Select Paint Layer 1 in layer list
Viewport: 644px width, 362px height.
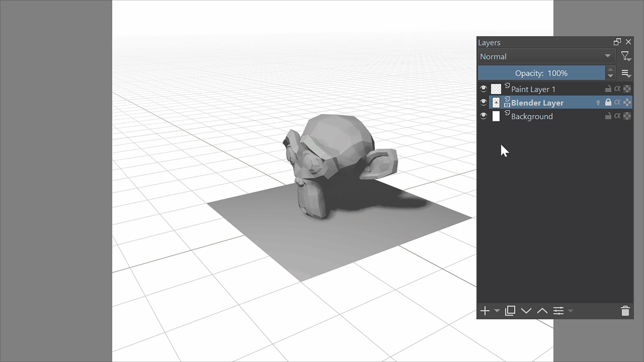[533, 89]
